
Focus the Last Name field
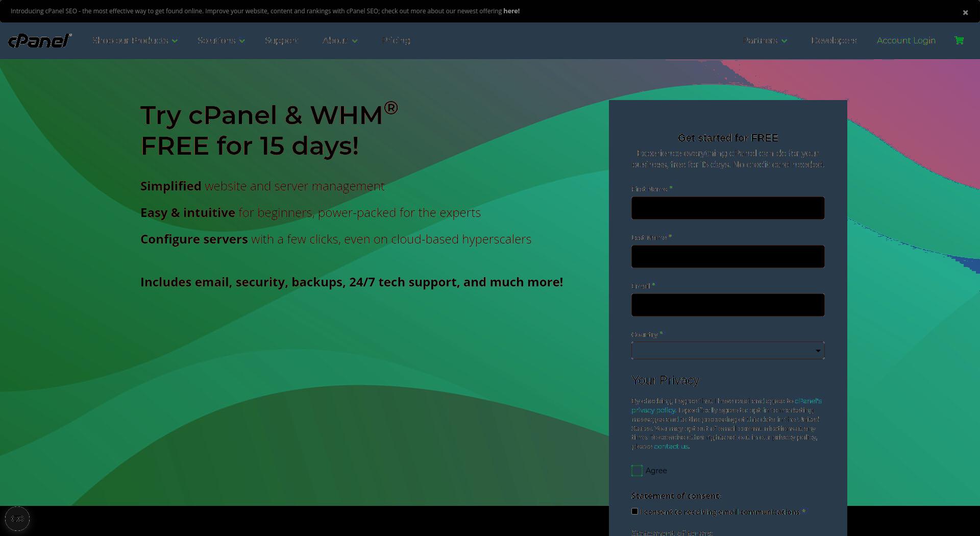click(x=728, y=256)
